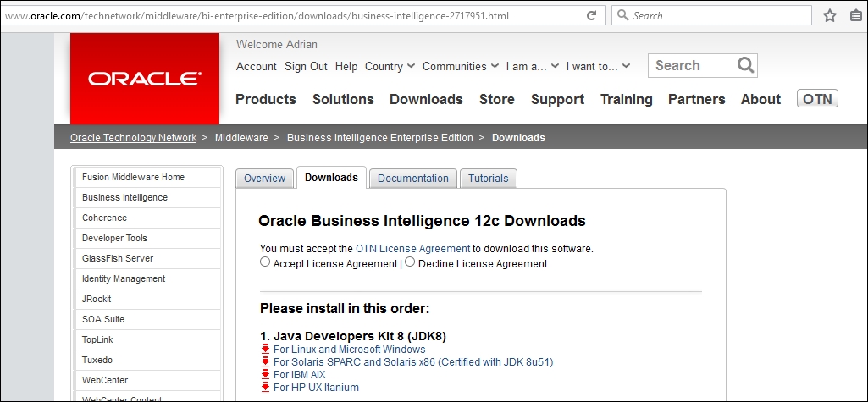Viewport: 868px width, 402px height.
Task: Download JDK for Solaris SPARC and Solaris x86
Action: click(x=413, y=362)
